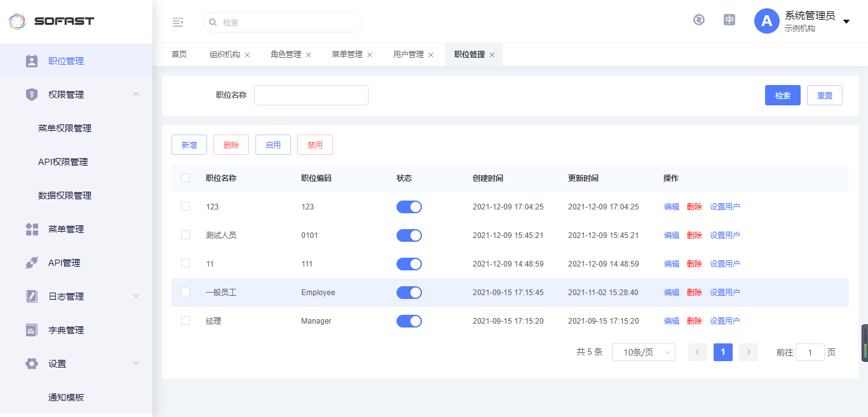Click the 菜单管理 sidebar icon
Image resolution: width=868 pixels, height=417 pixels.
coord(32,229)
